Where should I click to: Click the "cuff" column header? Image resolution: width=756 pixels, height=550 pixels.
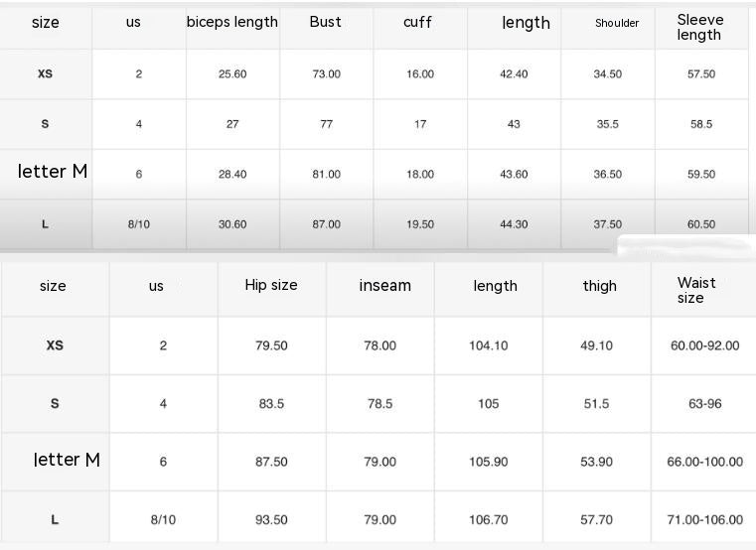(417, 22)
